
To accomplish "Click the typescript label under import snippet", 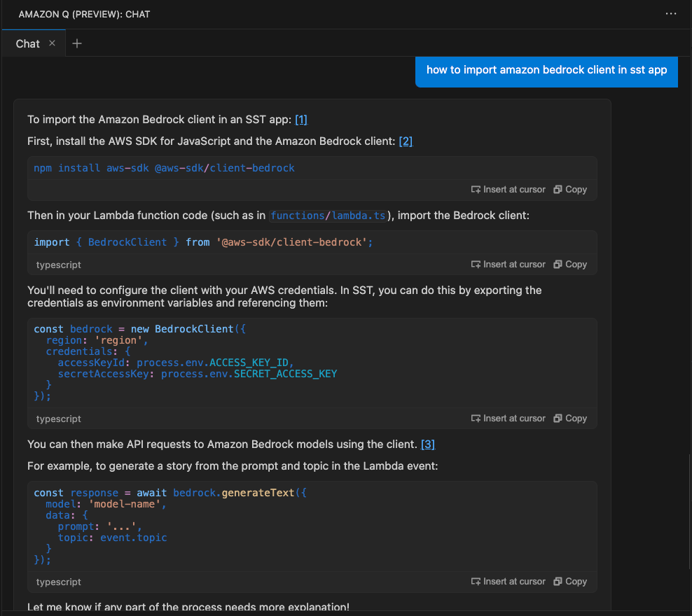I will [x=58, y=265].
